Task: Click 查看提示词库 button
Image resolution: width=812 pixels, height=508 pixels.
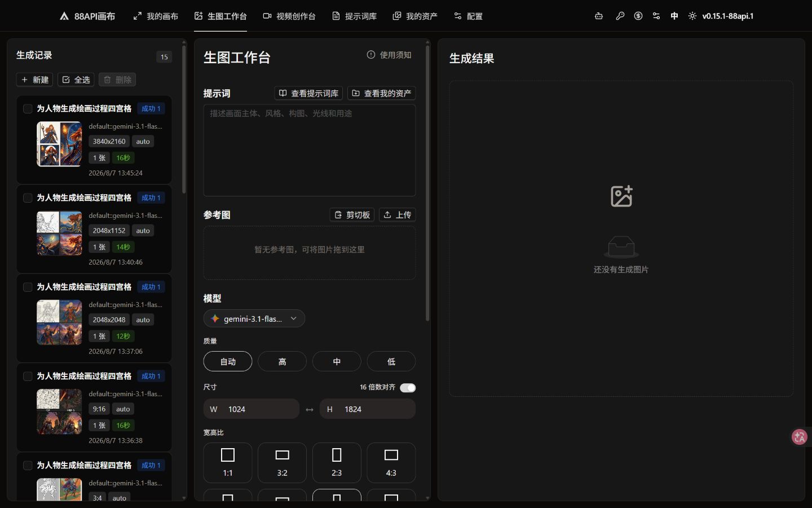Action: click(309, 93)
